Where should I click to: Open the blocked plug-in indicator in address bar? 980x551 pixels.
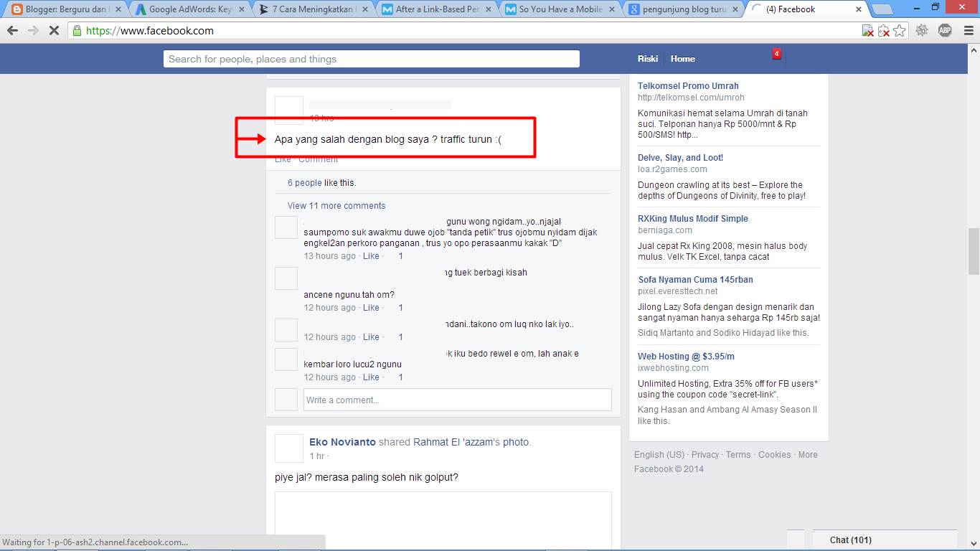(x=884, y=31)
